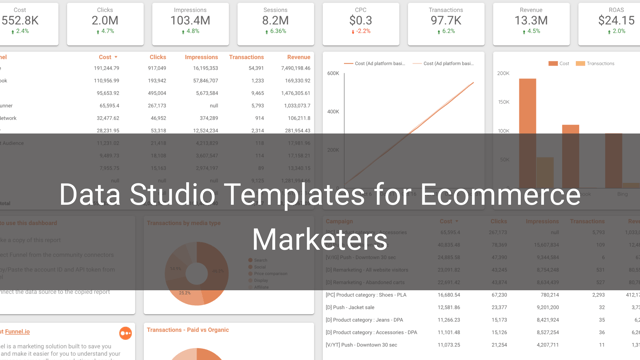
Task: Click the 6.2% Transactions change indicator
Action: (x=446, y=31)
